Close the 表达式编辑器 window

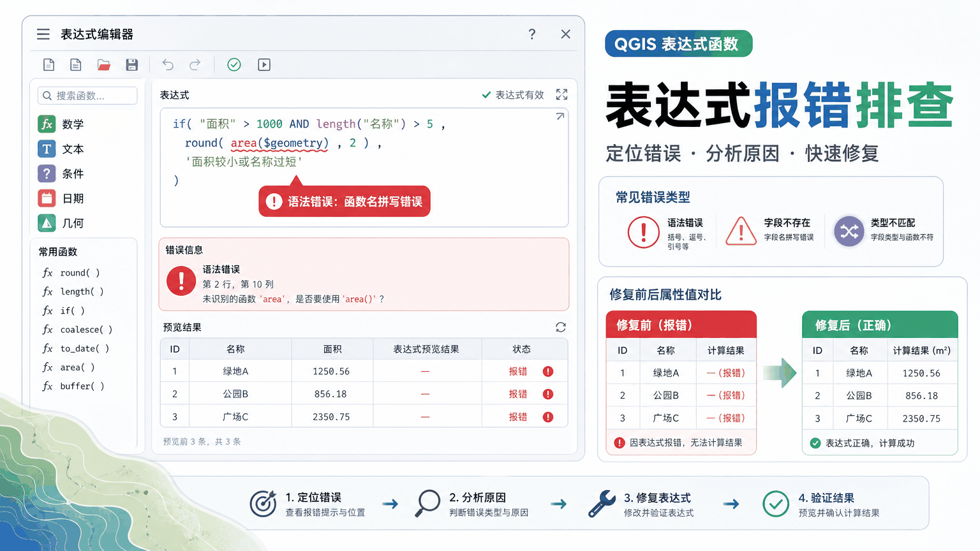pos(566,34)
